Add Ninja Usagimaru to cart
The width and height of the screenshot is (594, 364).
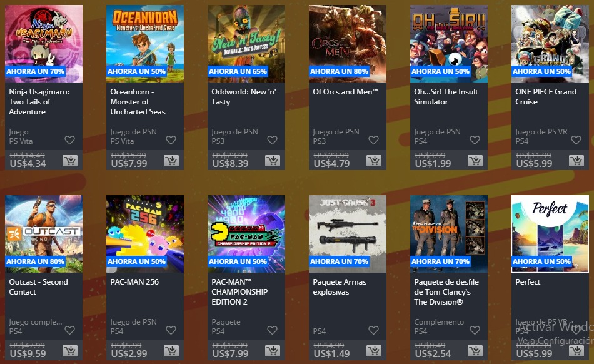click(x=70, y=161)
